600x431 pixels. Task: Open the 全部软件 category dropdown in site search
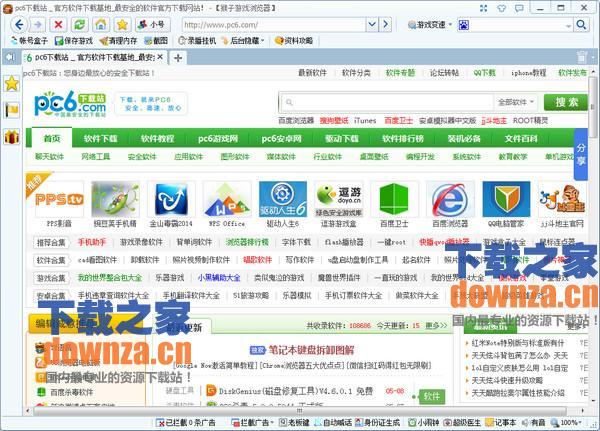point(515,102)
